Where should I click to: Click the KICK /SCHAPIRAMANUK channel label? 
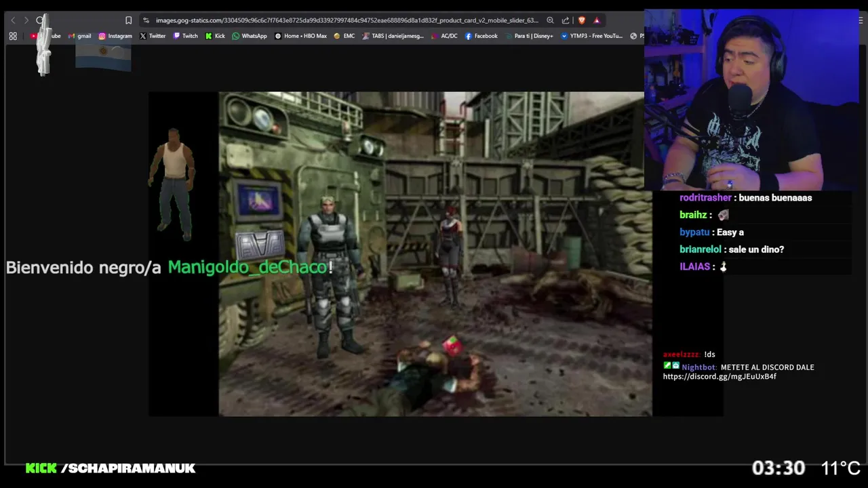111,468
